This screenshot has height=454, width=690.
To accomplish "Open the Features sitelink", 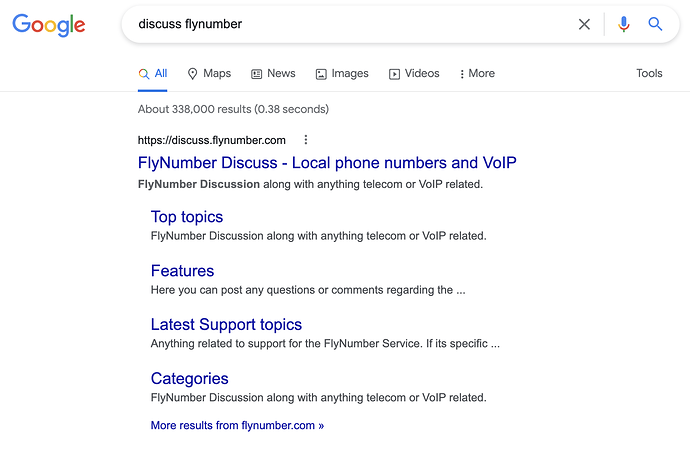I will tap(182, 271).
